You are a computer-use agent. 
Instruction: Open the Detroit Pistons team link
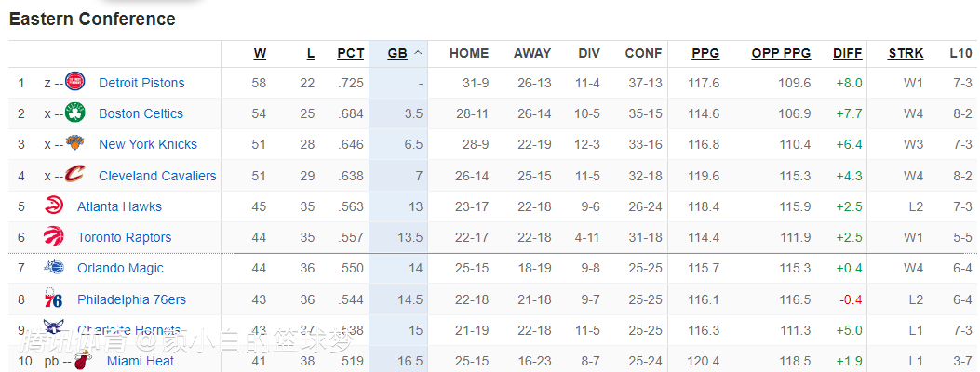pyautogui.click(x=141, y=83)
